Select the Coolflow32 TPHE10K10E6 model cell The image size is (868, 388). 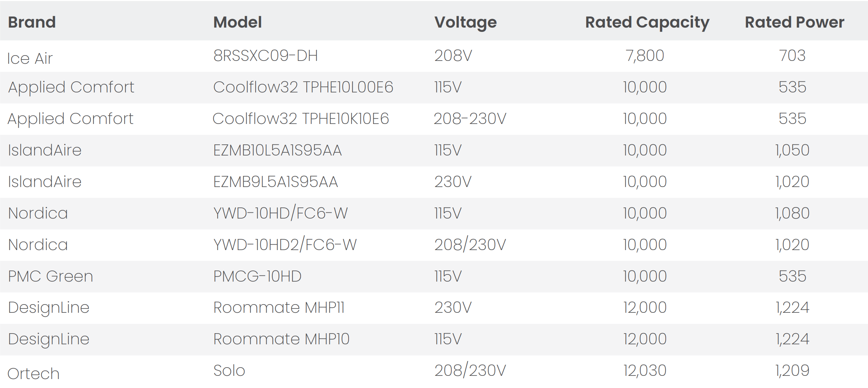point(301,119)
